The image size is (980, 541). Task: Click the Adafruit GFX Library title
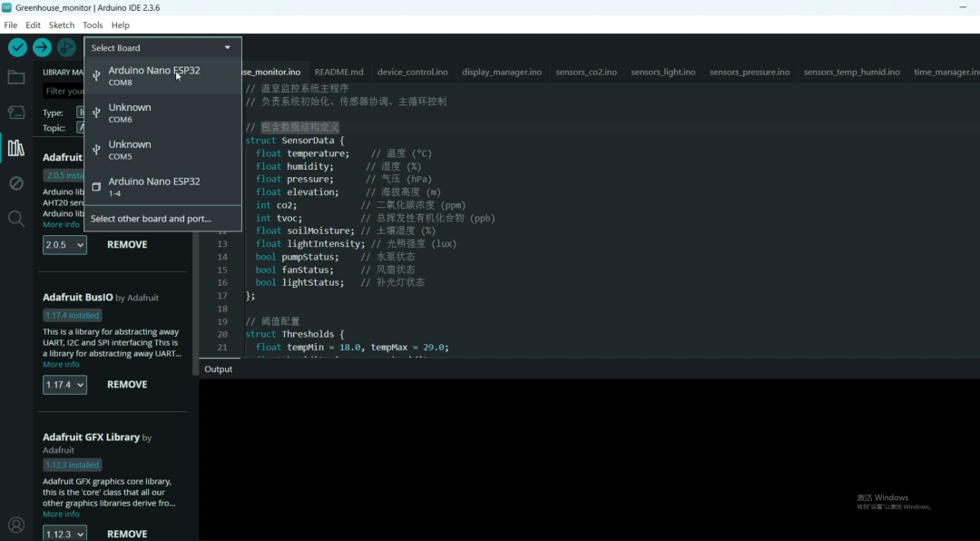(92, 437)
